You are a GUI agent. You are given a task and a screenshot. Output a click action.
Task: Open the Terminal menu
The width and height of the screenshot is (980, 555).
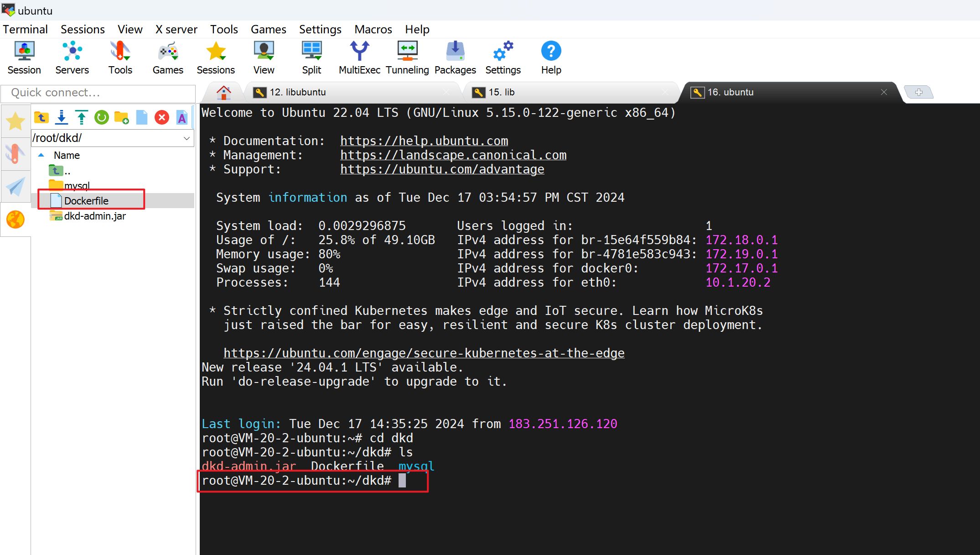(x=25, y=29)
